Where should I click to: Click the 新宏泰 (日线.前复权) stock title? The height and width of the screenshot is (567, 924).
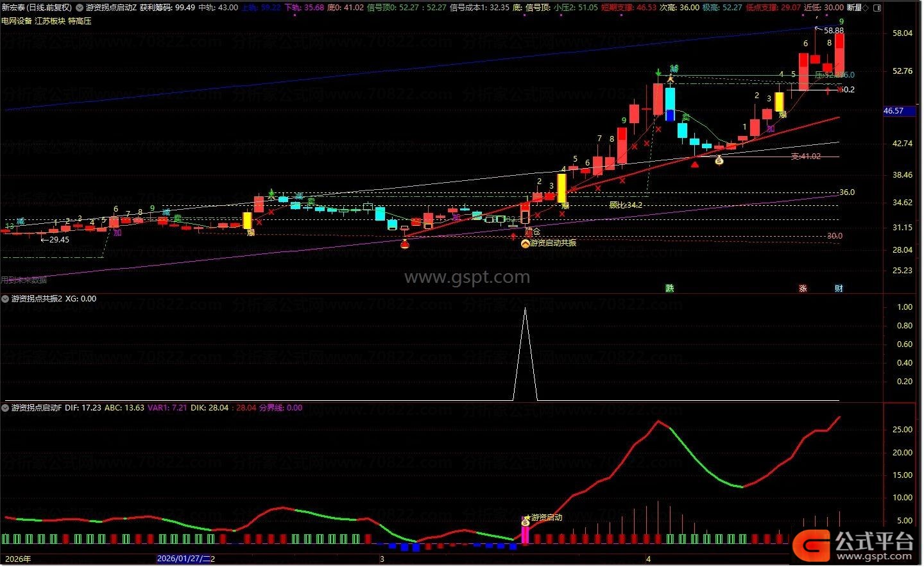click(x=37, y=8)
